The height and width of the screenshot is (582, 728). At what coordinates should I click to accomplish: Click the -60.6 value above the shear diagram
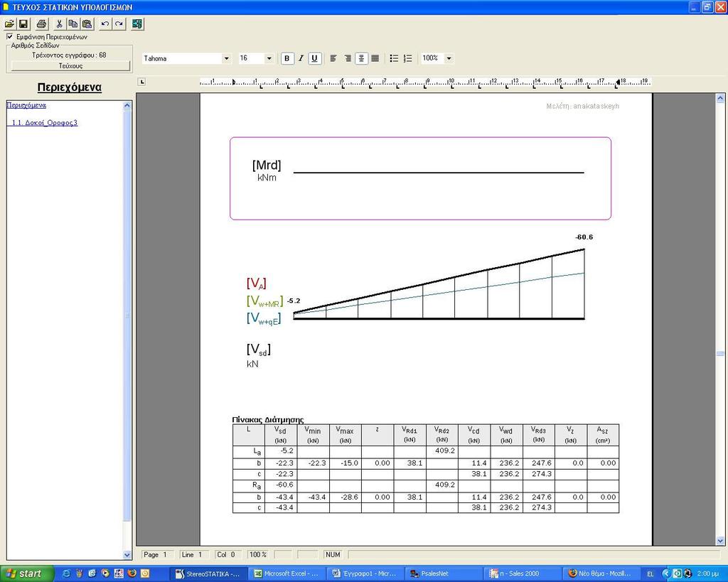pos(584,237)
